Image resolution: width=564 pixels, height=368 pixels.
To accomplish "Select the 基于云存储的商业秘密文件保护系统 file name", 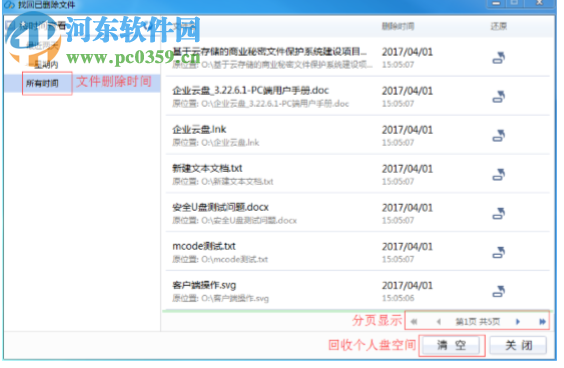I will click(x=269, y=51).
